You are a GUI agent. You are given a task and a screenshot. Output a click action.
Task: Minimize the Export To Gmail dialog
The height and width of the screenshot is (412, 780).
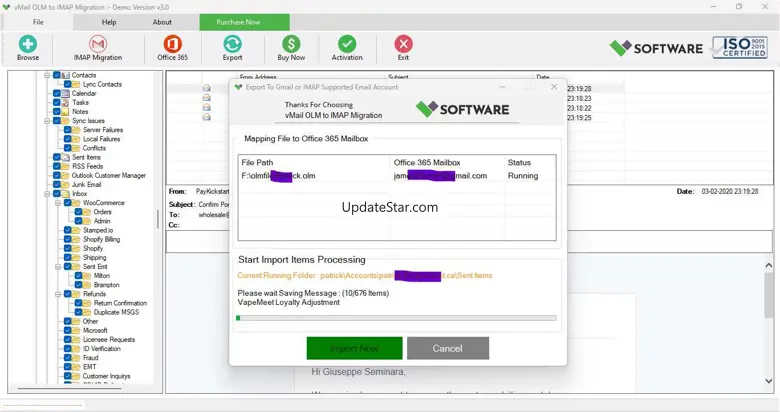(x=502, y=87)
